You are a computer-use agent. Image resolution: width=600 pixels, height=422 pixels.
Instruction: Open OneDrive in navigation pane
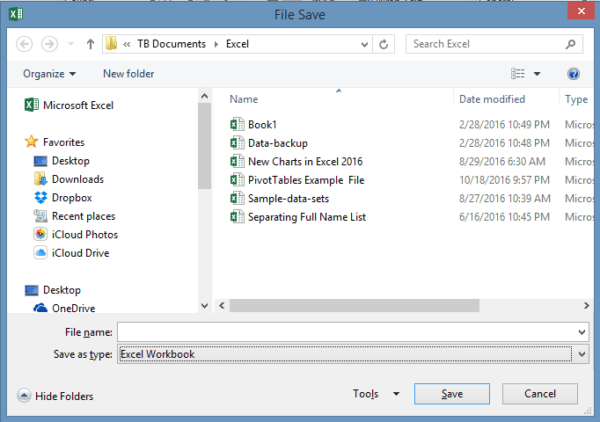[73, 308]
